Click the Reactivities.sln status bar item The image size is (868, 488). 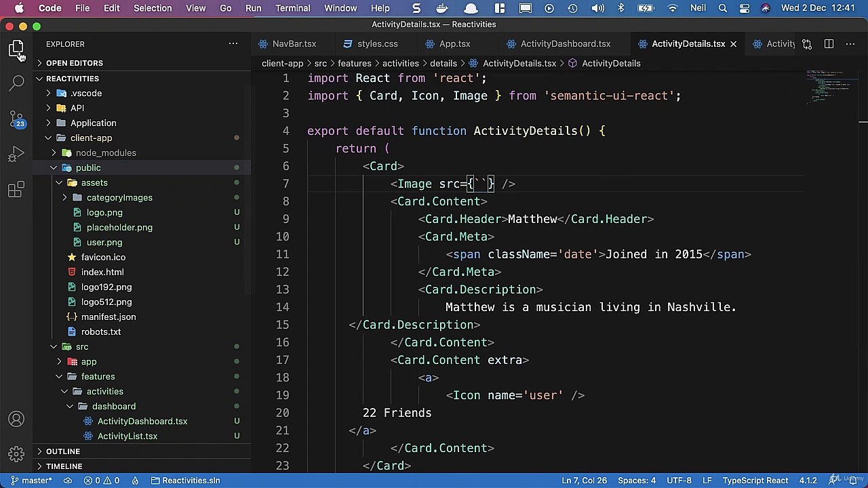click(185, 481)
